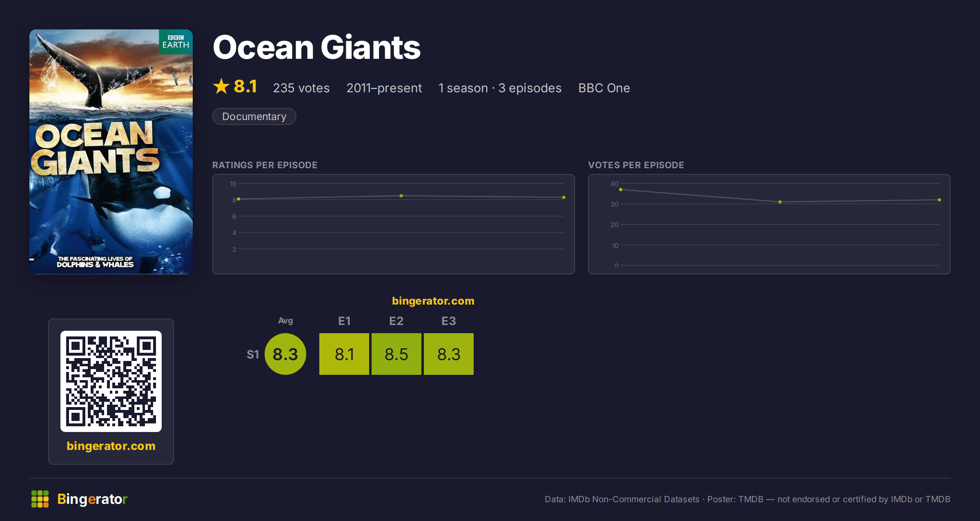Click the first point on ratings chart

[x=239, y=199]
